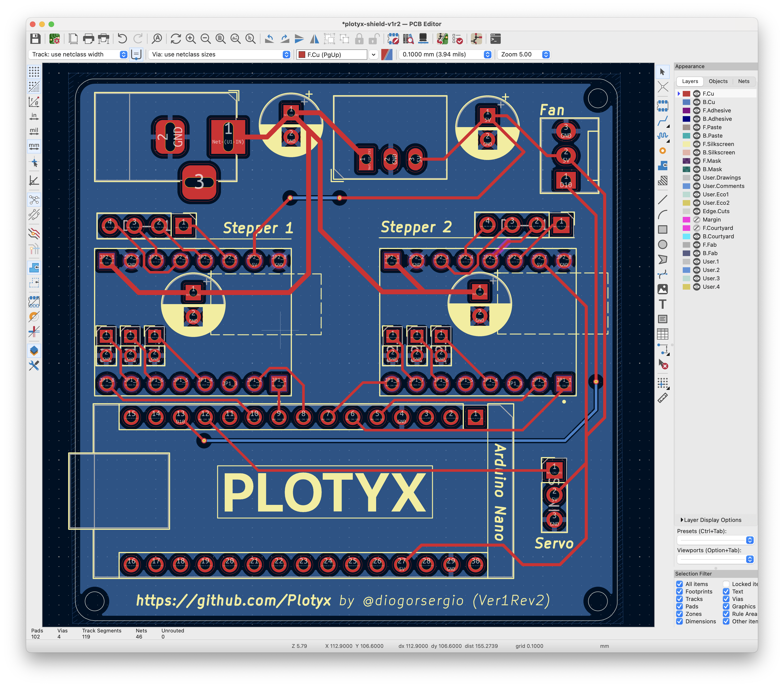The height and width of the screenshot is (687, 784).
Task: Switch to the Nets tab
Action: coord(744,81)
